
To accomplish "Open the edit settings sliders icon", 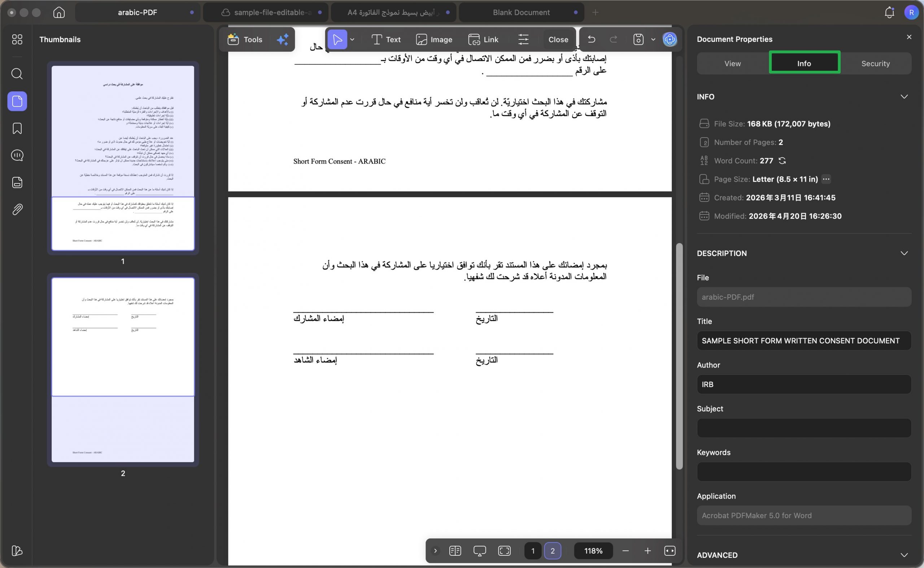I will (523, 39).
